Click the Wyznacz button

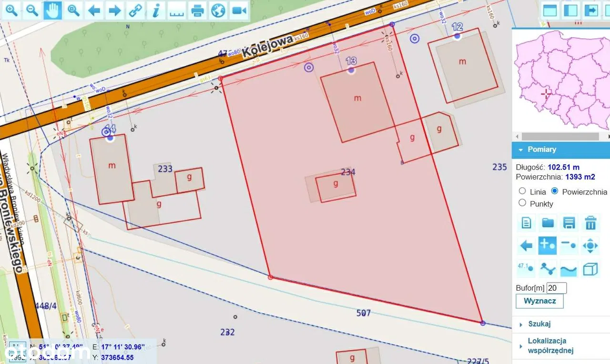(x=539, y=301)
